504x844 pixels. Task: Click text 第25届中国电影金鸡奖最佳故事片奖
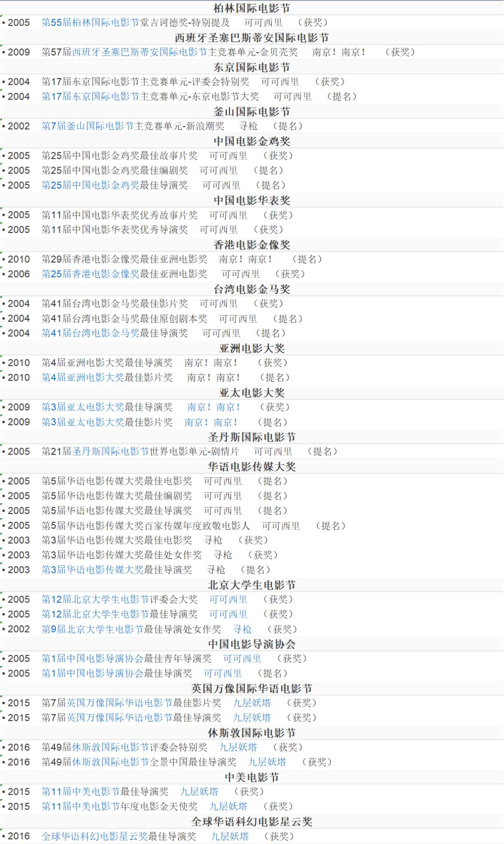pyautogui.click(x=119, y=156)
